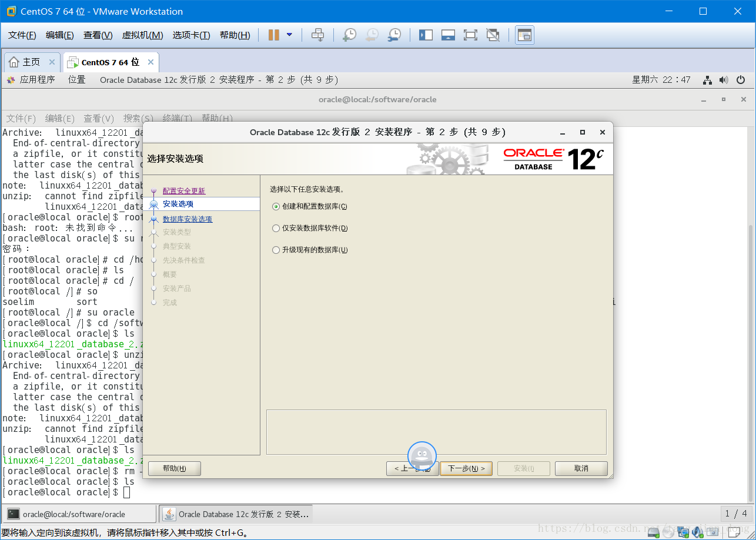The height and width of the screenshot is (540, 756).
Task: Open VMware 查看(V) menu
Action: pos(98,35)
